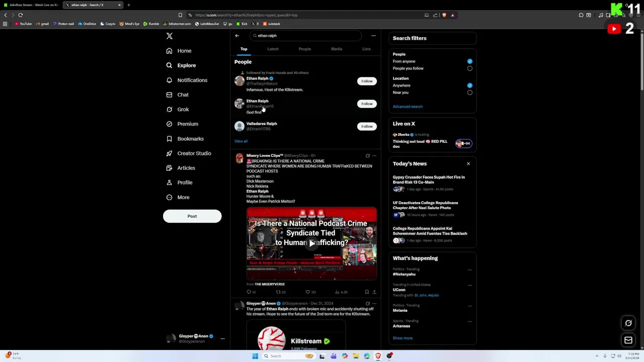The height and width of the screenshot is (362, 644).
Task: Like the Misery Loves Clips post
Action: 310,292
